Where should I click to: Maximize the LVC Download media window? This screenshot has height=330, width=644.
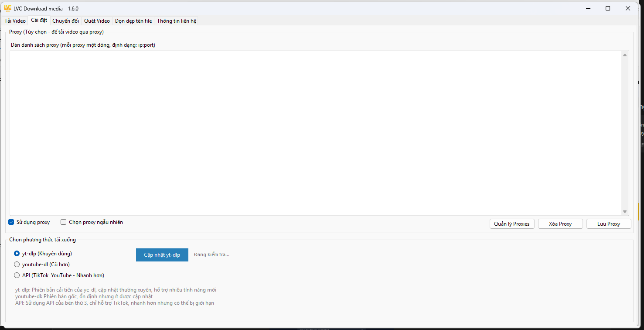click(608, 8)
